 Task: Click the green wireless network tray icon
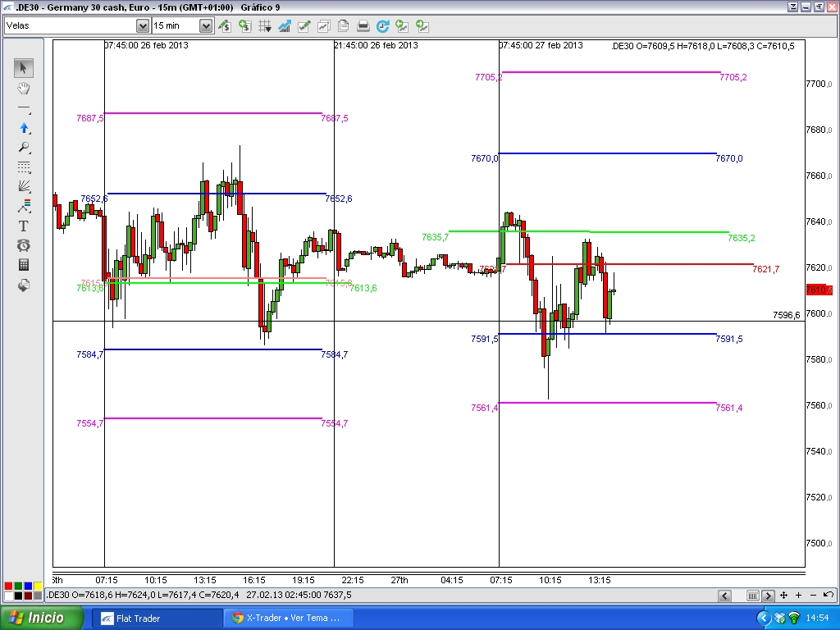click(794, 619)
